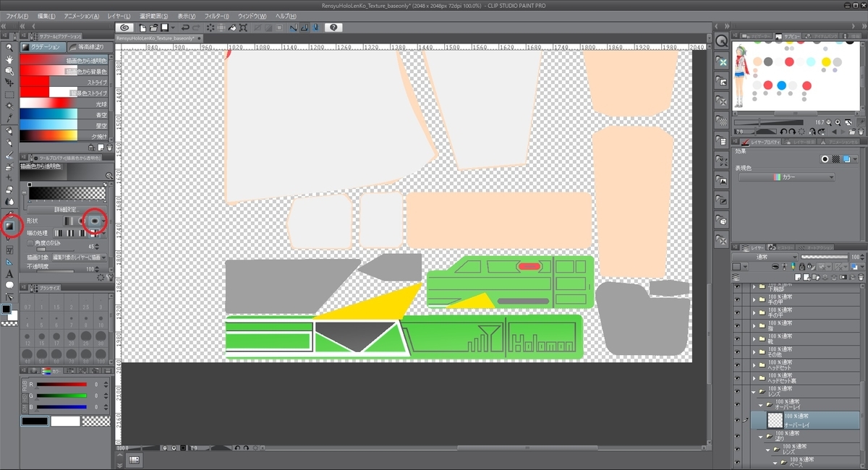Click the New file icon
This screenshot has height=470, width=868.
click(x=142, y=27)
